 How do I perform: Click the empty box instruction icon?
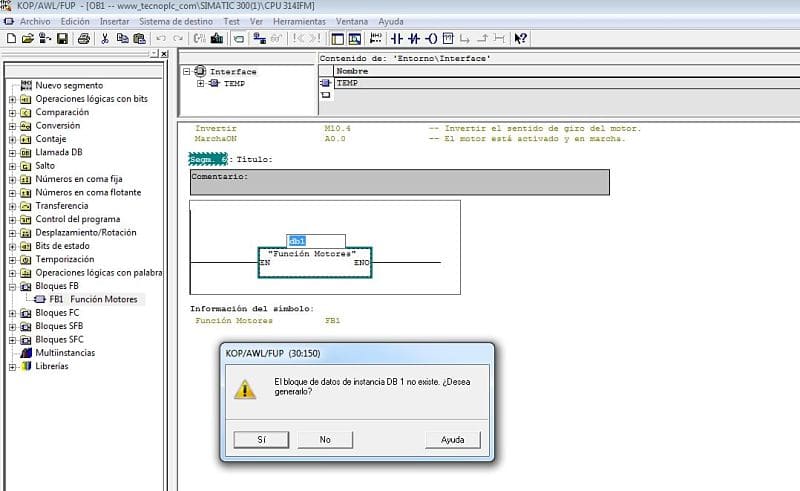pos(448,38)
